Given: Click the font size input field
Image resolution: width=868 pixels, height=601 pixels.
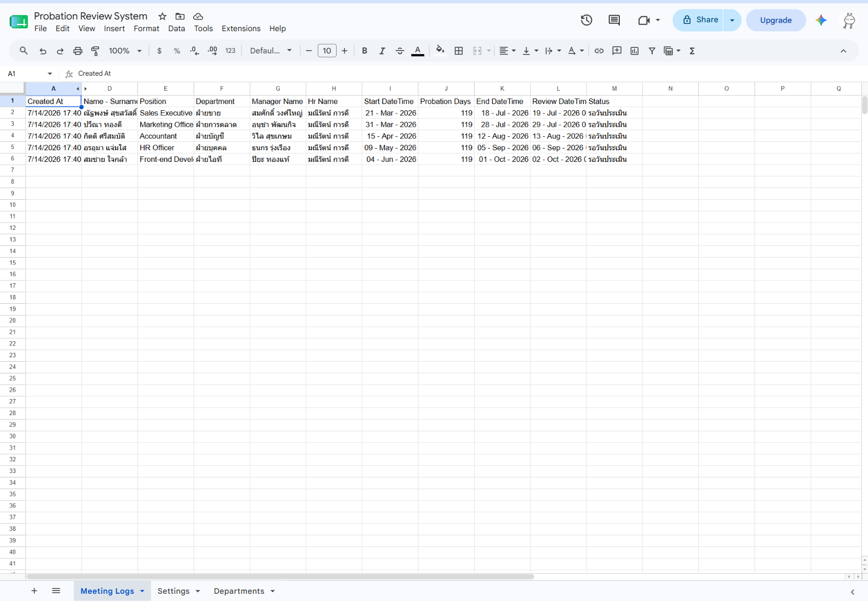Looking at the screenshot, I should (327, 51).
